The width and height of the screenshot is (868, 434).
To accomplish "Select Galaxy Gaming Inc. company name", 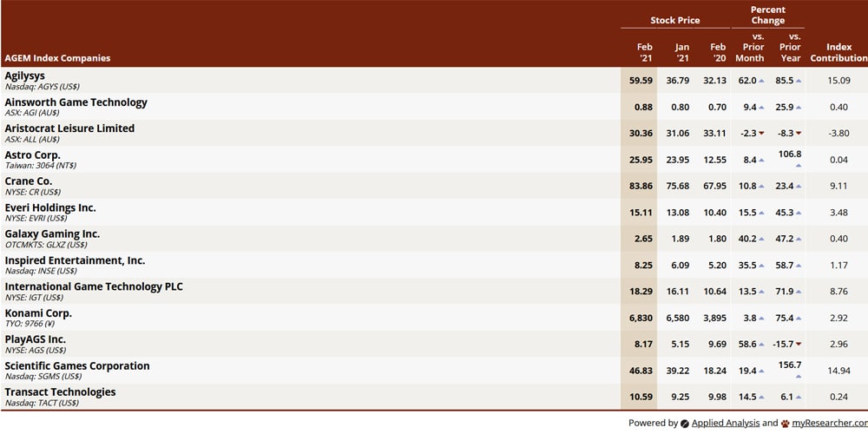I will tap(52, 234).
